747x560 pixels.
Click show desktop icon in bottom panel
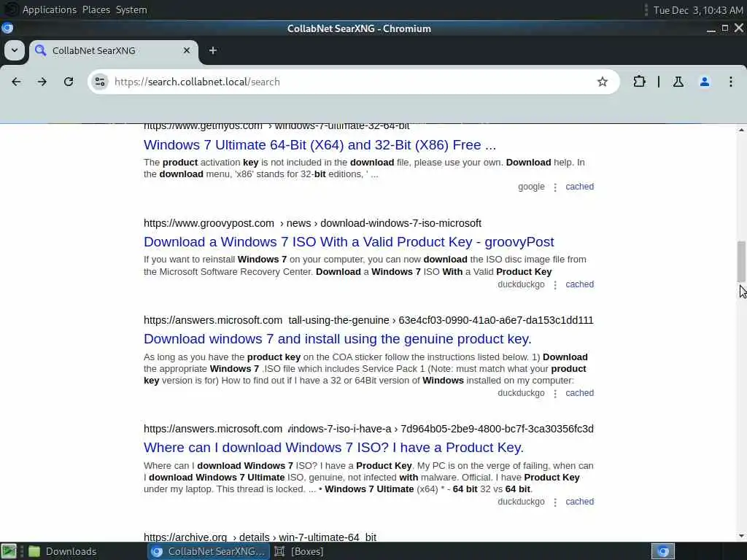(9, 551)
